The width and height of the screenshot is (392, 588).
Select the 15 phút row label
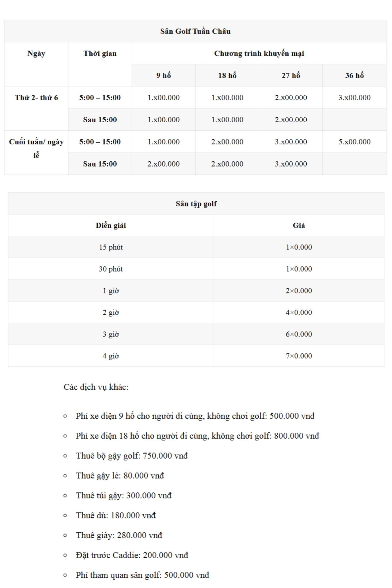111,247
